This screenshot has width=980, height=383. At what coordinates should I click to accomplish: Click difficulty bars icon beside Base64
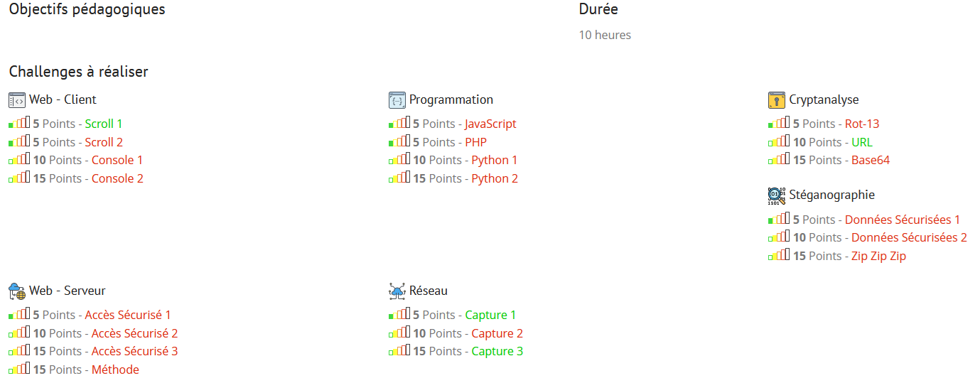tap(779, 160)
